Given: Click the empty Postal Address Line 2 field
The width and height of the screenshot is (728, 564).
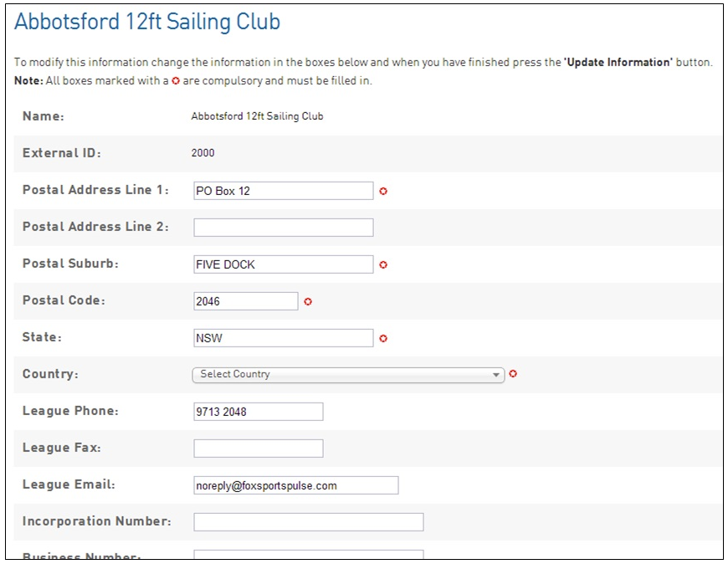Looking at the screenshot, I should [283, 228].
